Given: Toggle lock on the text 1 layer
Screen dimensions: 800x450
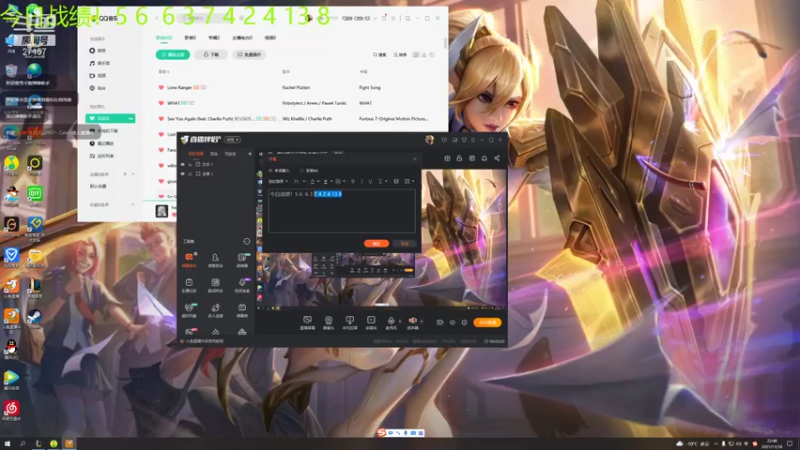Looking at the screenshot, I should click(x=190, y=164).
